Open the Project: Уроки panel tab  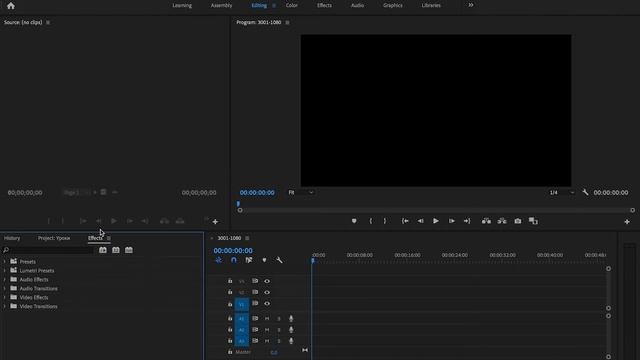click(54, 238)
